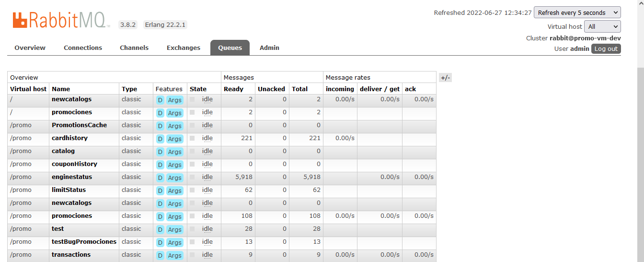644x262 pixels.
Task: Click the D feature badge for cardhistory
Action: (160, 139)
